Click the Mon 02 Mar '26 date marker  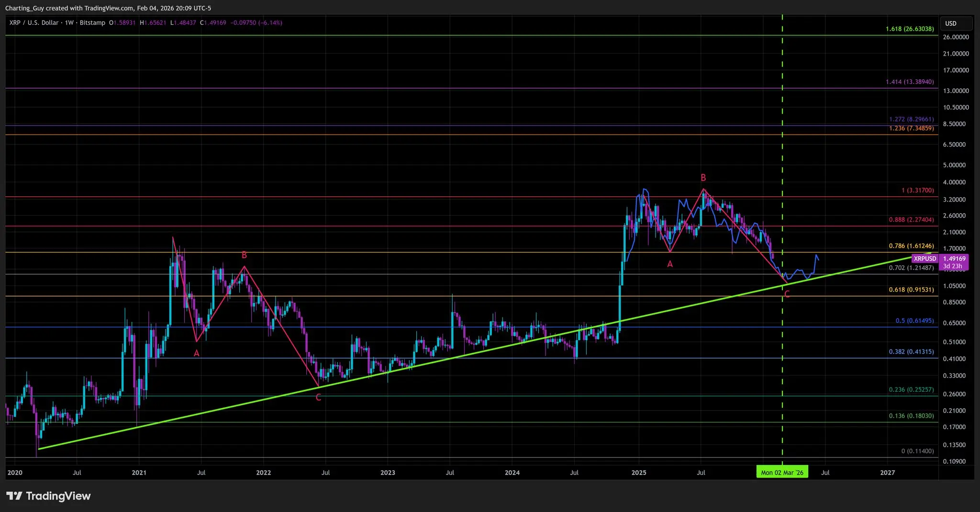click(x=782, y=472)
